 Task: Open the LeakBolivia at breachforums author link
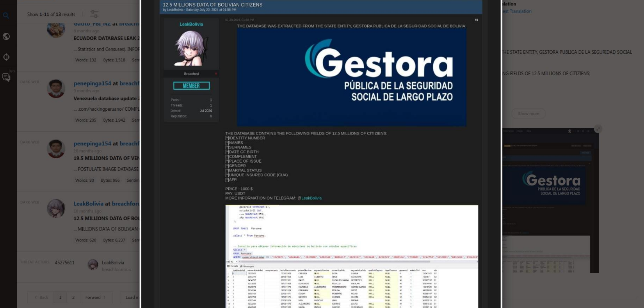pos(107,204)
